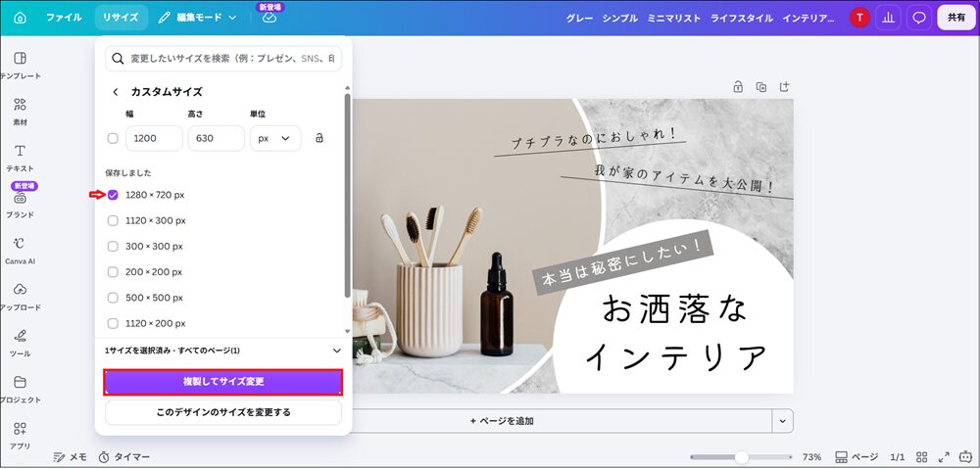Select the 本当は秘密にしたい！ label

(x=622, y=262)
